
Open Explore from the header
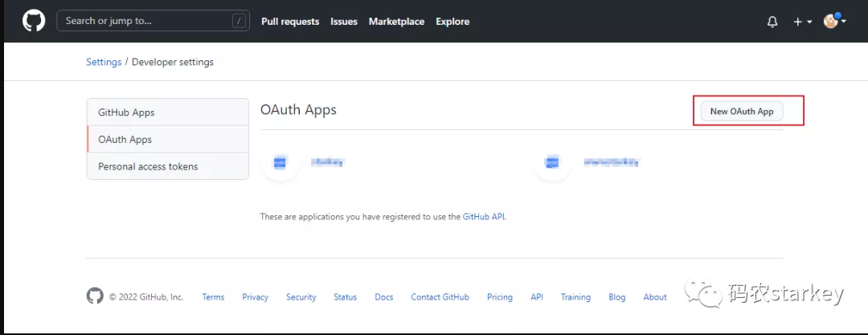[x=452, y=22]
